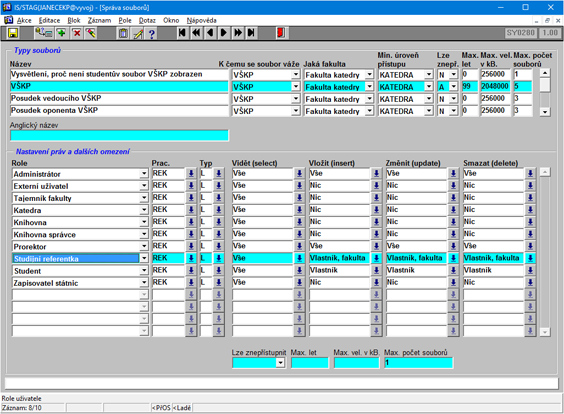Open the Nápověda menu

tap(201, 21)
